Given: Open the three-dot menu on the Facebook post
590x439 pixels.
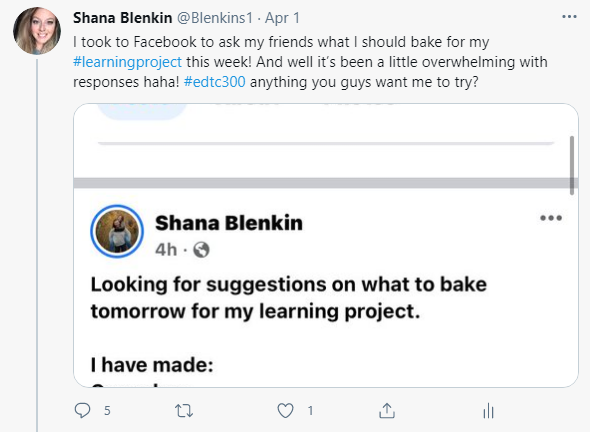Looking at the screenshot, I should (x=551, y=218).
